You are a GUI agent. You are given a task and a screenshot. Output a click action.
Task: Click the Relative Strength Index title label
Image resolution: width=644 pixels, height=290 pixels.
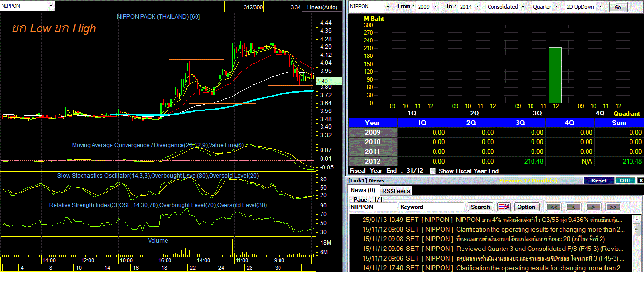158,205
